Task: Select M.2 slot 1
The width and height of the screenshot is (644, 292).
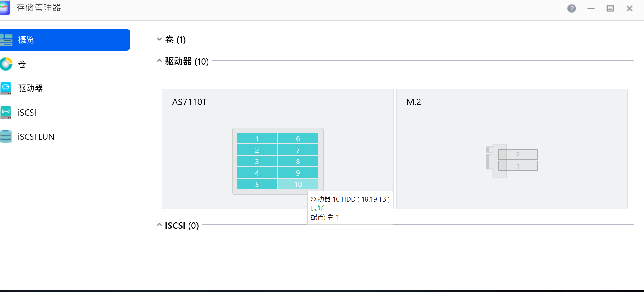Action: tap(518, 166)
